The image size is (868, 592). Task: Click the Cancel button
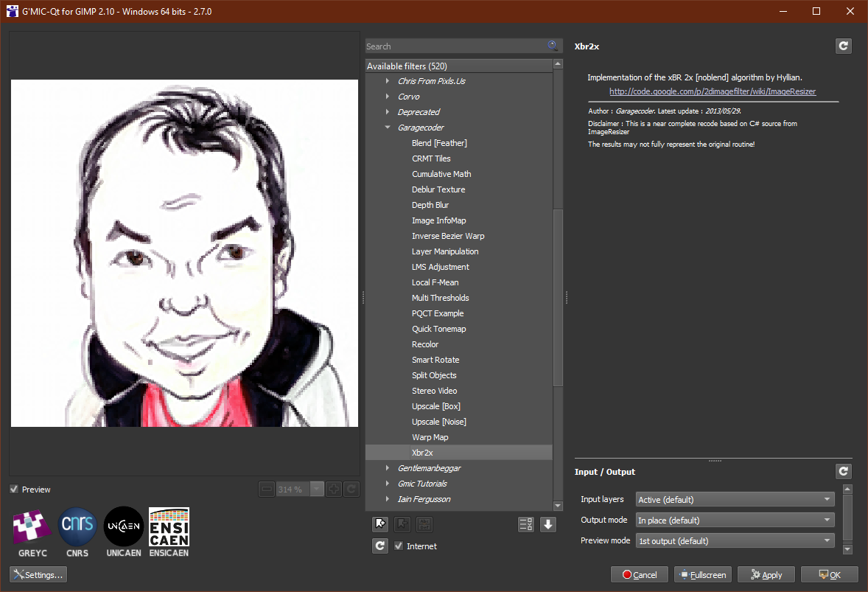click(x=640, y=574)
